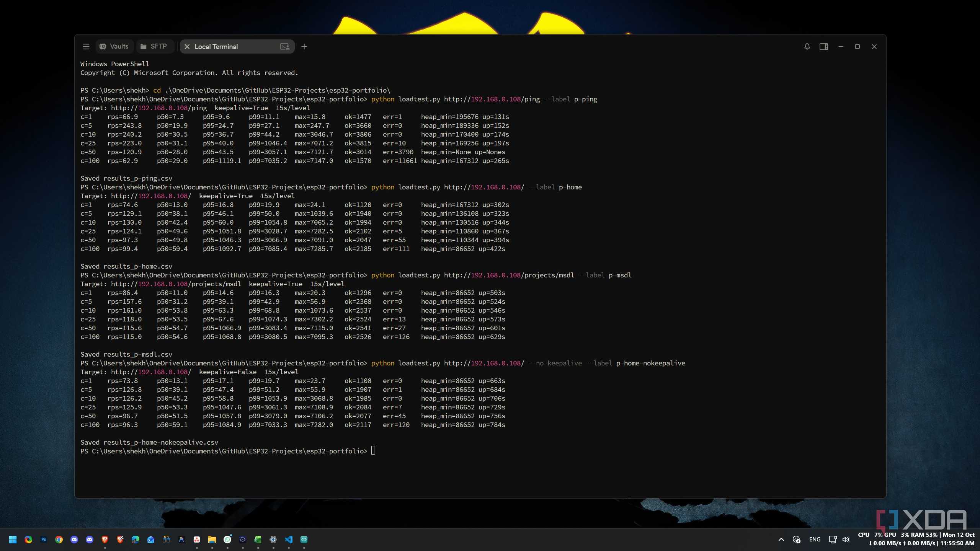Open notifications bell
The image size is (980, 551).
coord(807,46)
